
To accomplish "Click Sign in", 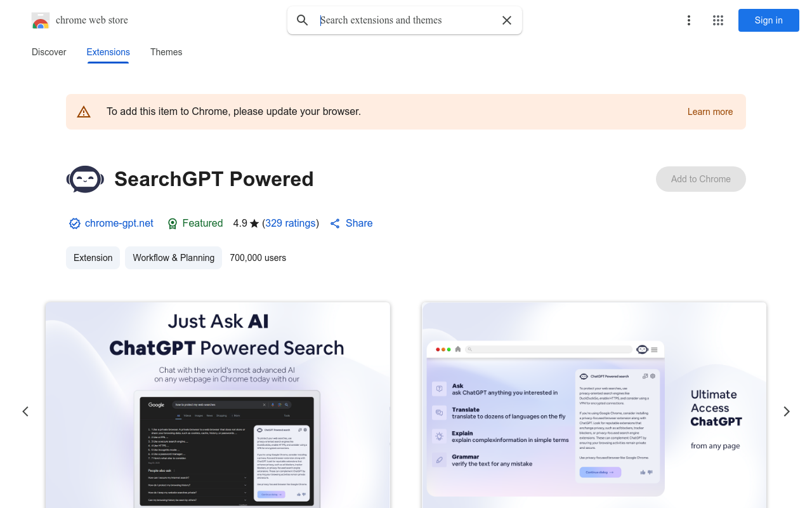I will click(x=768, y=20).
